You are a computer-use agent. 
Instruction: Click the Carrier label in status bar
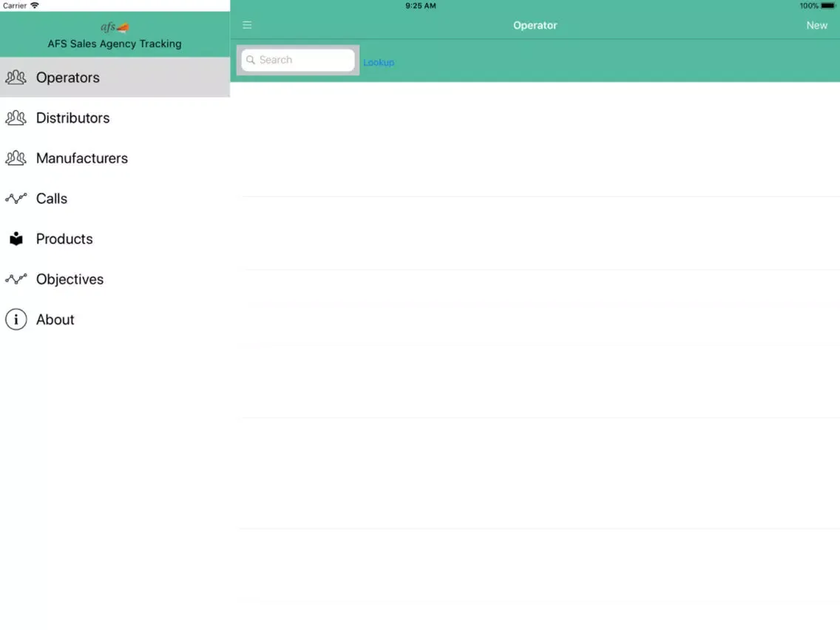15,6
